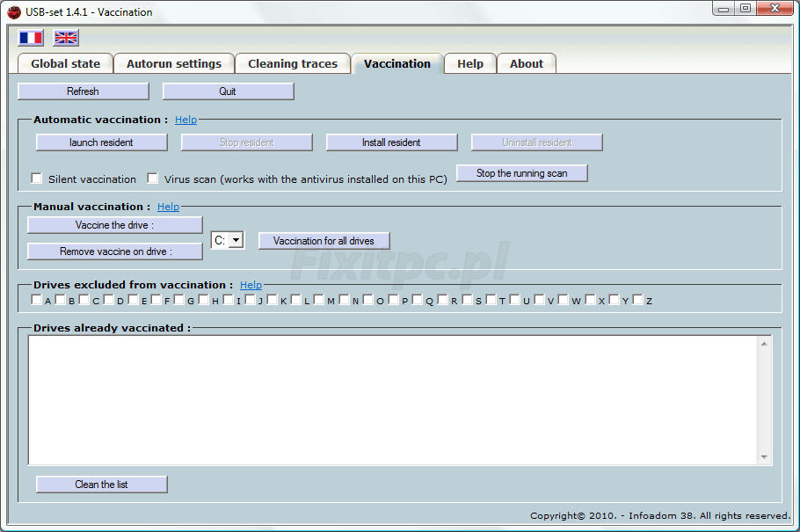Switch language to English via UK flag
The image size is (800, 532).
pyautogui.click(x=66, y=38)
